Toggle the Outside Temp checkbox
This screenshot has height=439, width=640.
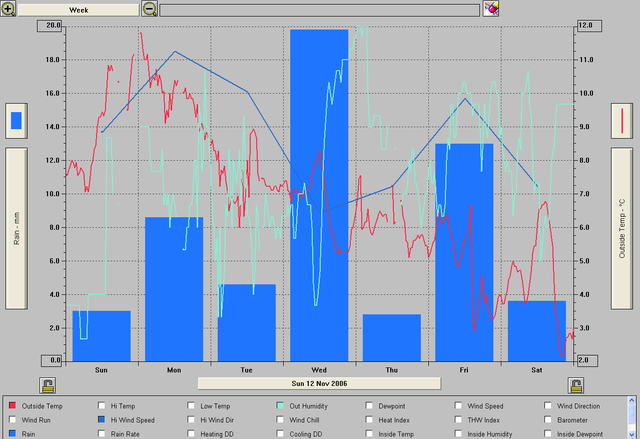coord(12,407)
